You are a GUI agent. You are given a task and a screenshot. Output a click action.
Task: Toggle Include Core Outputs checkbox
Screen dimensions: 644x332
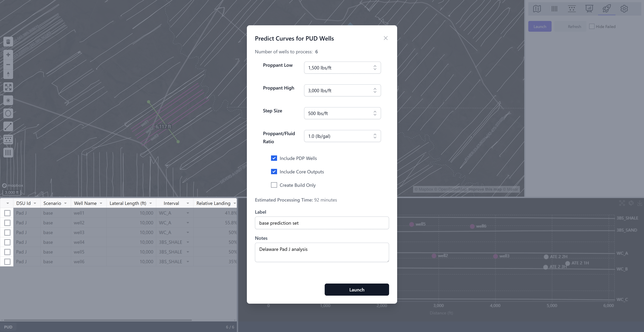coord(274,172)
